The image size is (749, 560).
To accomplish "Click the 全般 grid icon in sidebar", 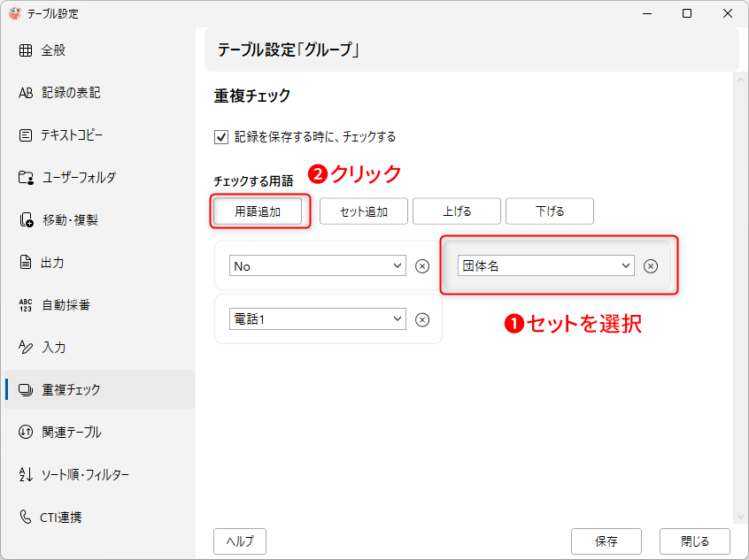I will click(x=26, y=50).
